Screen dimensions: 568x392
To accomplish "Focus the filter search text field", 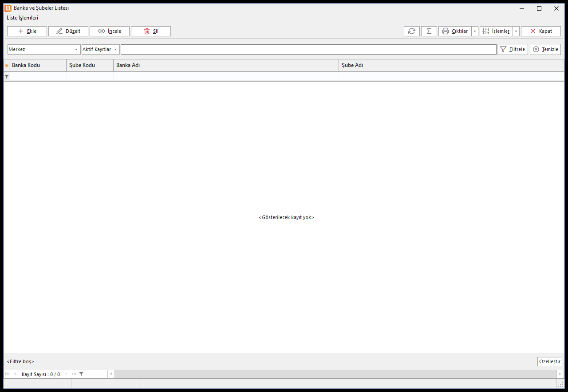I will (x=308, y=49).
